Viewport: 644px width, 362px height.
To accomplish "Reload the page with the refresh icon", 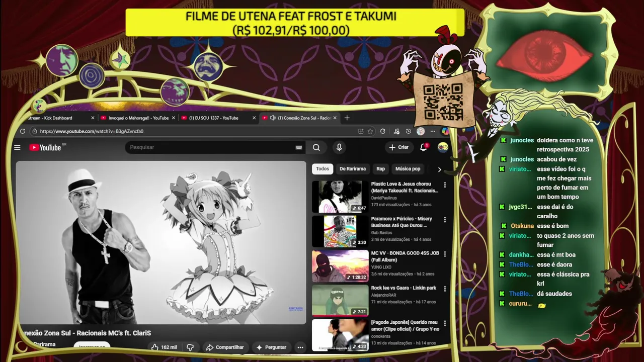I will click(x=23, y=131).
